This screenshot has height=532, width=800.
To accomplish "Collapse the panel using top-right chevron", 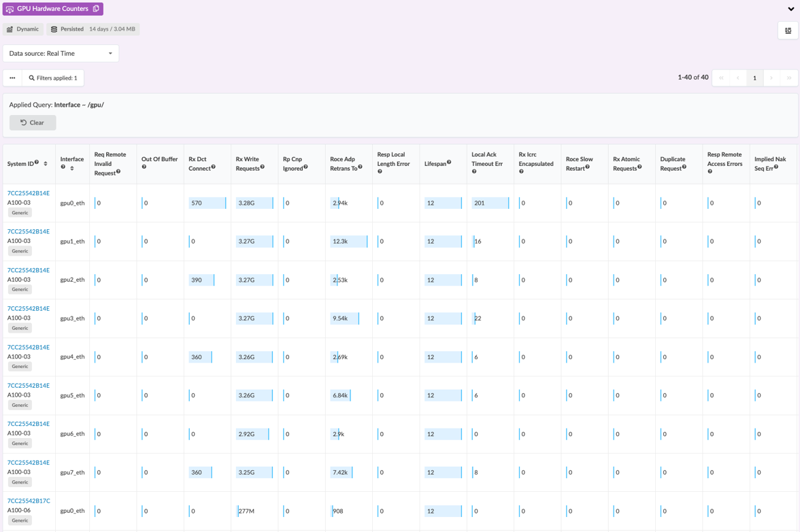I will coord(790,9).
